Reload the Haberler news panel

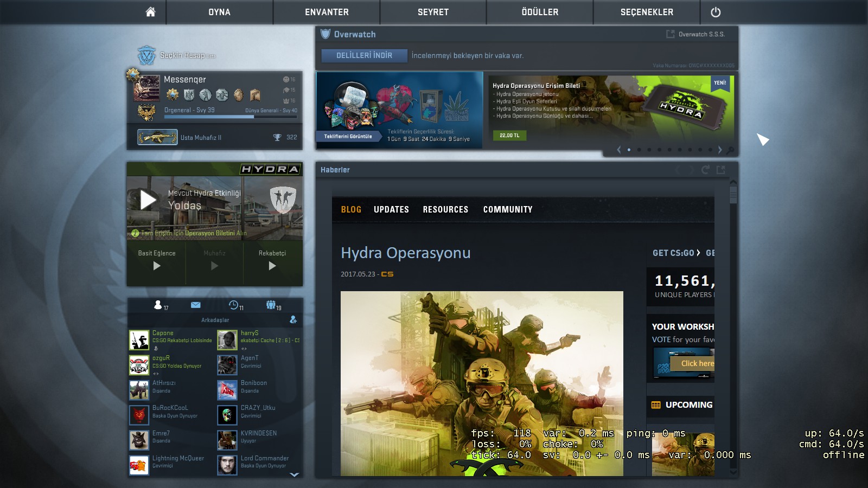pos(705,170)
